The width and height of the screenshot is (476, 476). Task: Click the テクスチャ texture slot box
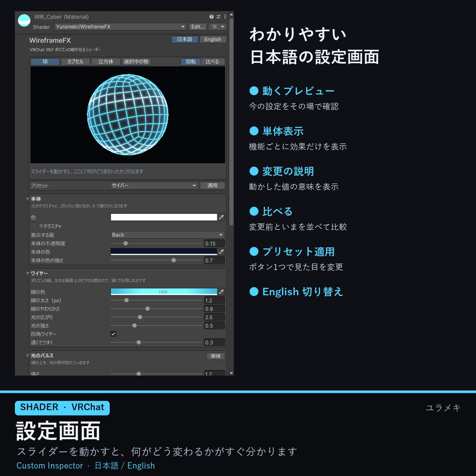tap(34, 226)
